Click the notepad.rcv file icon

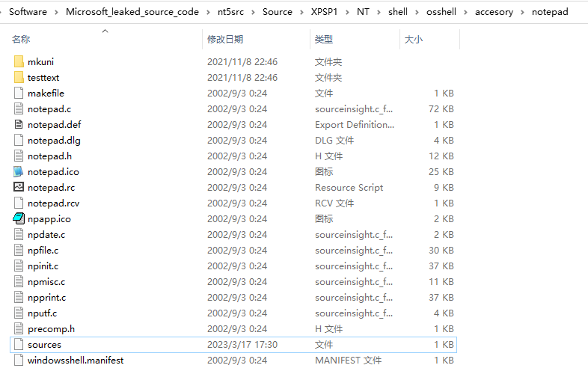point(19,203)
